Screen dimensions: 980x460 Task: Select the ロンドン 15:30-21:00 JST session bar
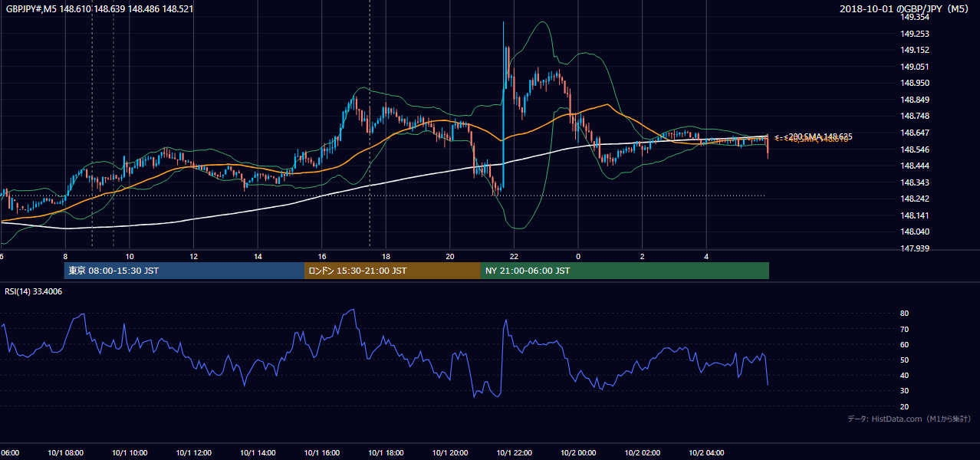click(393, 271)
